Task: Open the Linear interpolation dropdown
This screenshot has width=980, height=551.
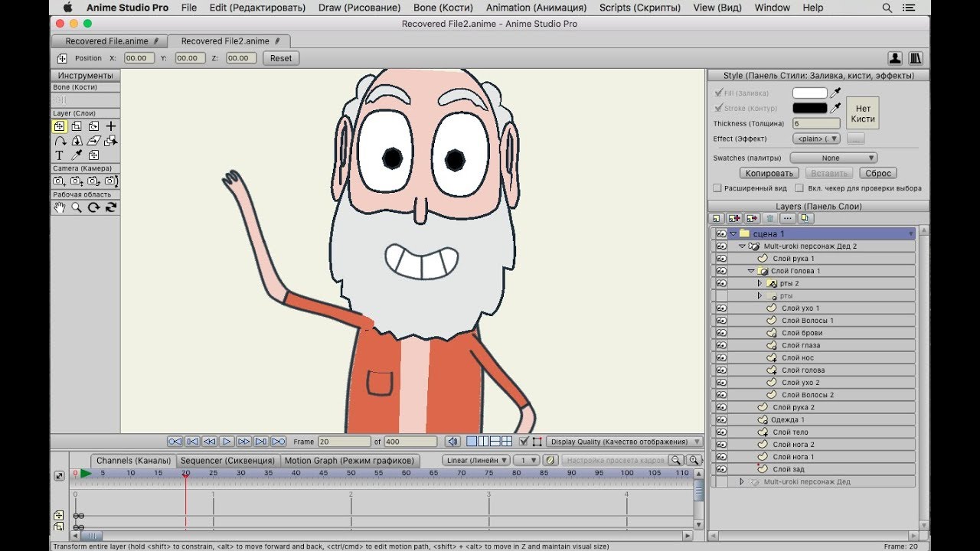Action: pos(476,460)
